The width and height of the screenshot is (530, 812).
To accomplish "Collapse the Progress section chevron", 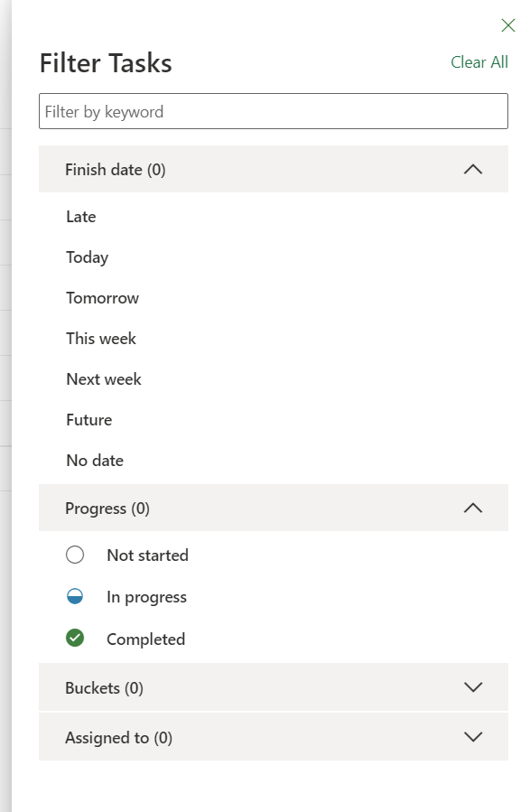I will point(472,508).
